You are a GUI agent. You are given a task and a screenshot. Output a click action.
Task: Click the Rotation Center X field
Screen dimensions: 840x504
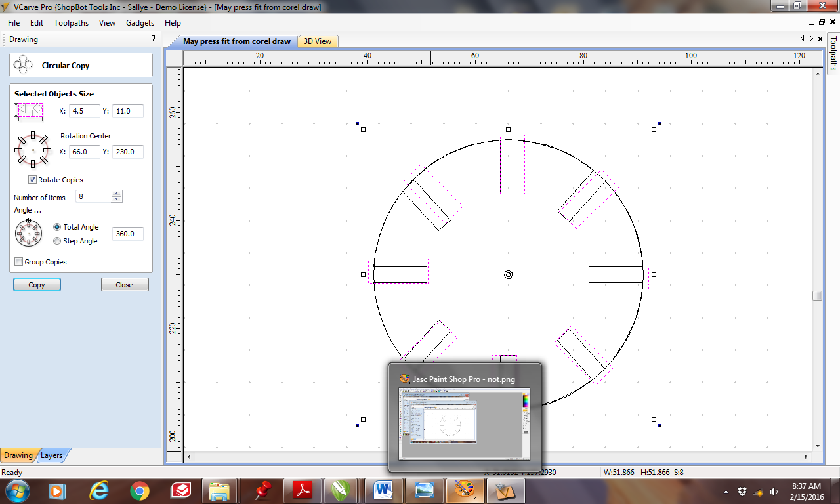point(85,152)
